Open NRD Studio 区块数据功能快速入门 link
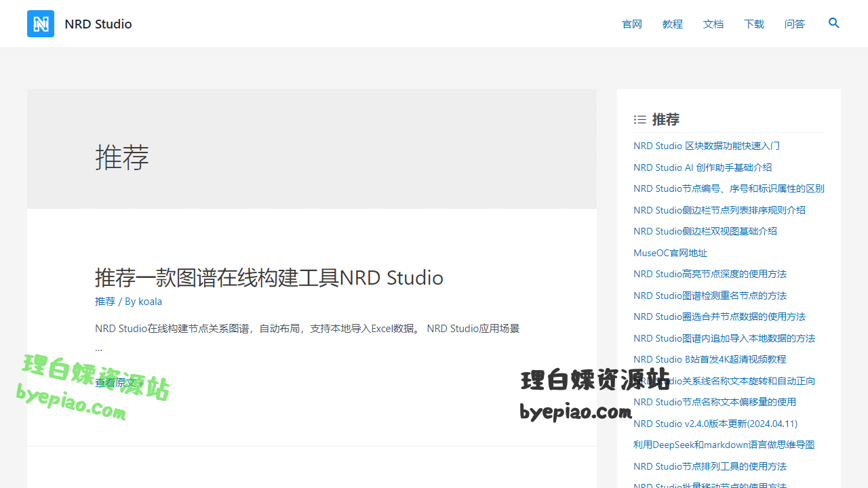The height and width of the screenshot is (488, 868). (707, 146)
